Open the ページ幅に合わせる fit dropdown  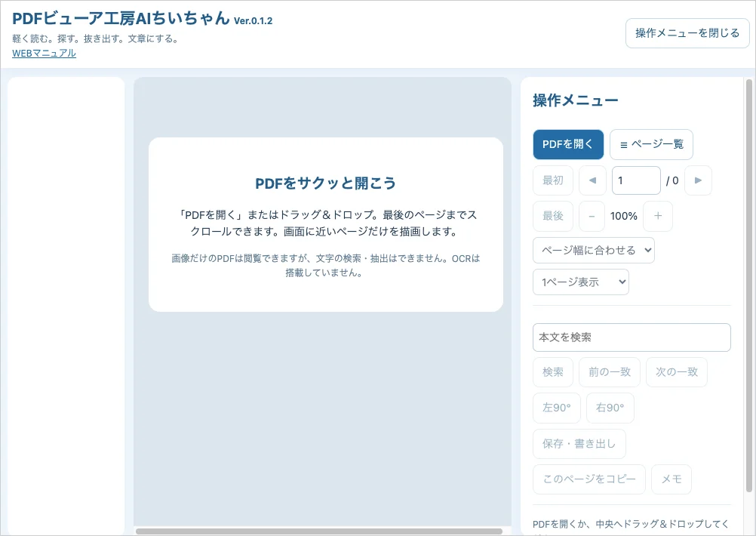click(594, 251)
